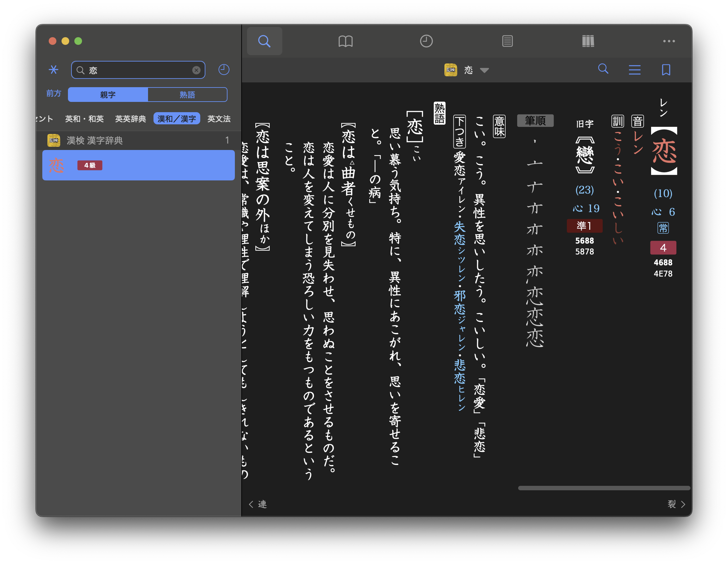Viewport: 728px width, 564px height.
Task: Toggle the 前方 match mode
Action: click(x=54, y=93)
